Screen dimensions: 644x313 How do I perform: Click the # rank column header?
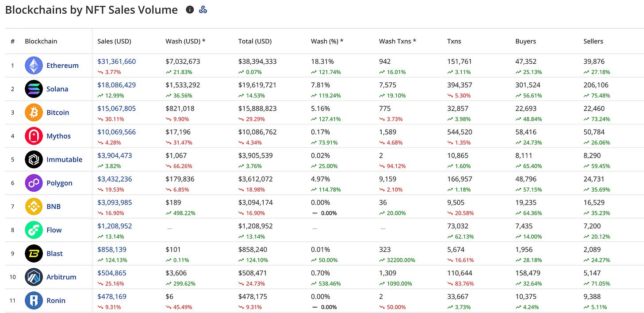point(12,41)
